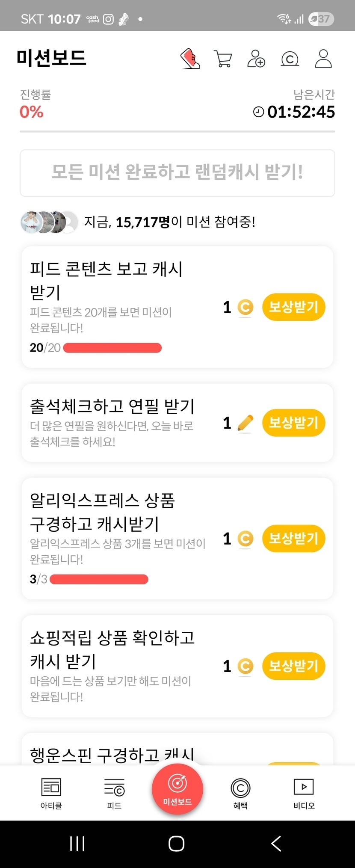
Task: Switch to the 아티클 tab
Action: (x=51, y=793)
